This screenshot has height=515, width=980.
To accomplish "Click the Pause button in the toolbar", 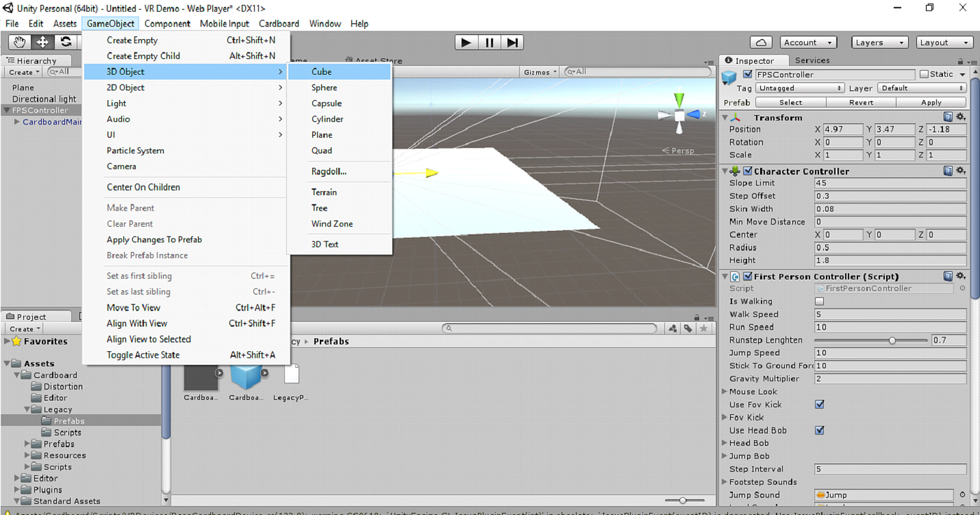I will tap(489, 43).
